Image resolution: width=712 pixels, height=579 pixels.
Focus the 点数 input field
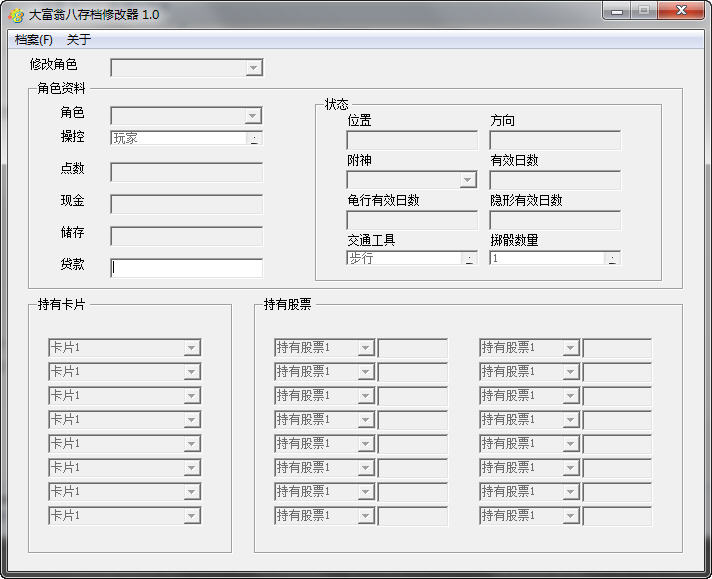tap(186, 172)
